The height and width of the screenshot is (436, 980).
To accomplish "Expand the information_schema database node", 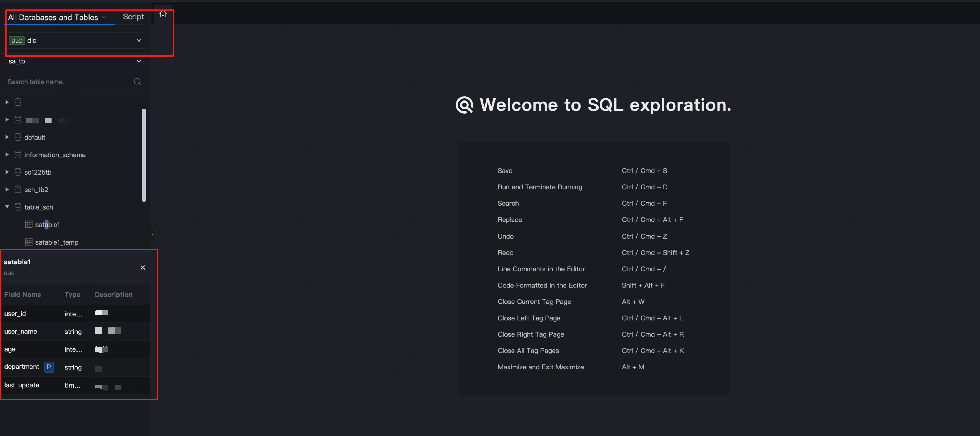I will [x=7, y=155].
